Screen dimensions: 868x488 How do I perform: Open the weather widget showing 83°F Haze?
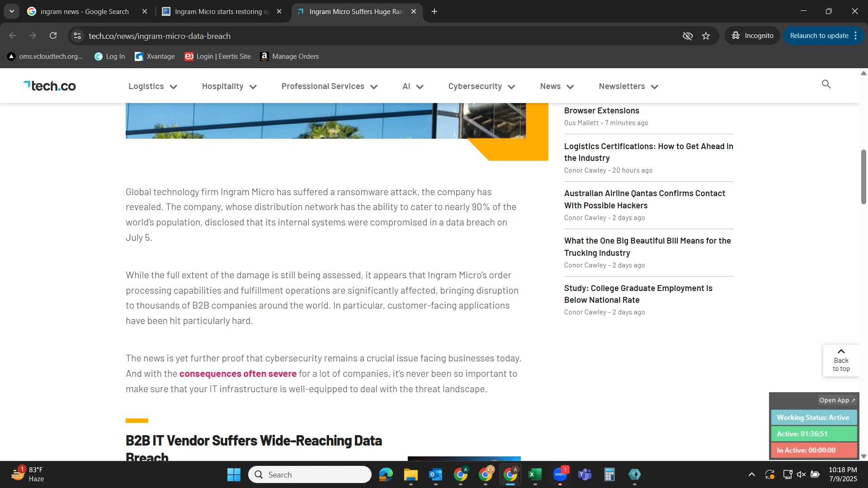(x=27, y=474)
